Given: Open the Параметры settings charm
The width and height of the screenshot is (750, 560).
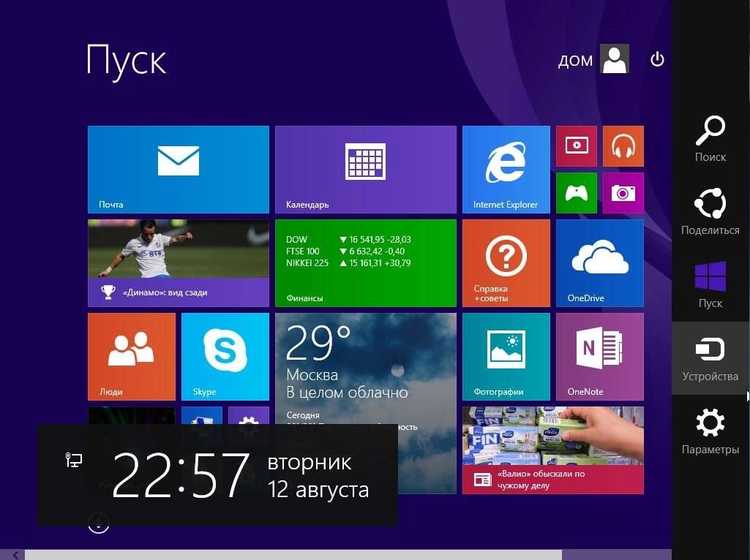Looking at the screenshot, I should pyautogui.click(x=710, y=431).
